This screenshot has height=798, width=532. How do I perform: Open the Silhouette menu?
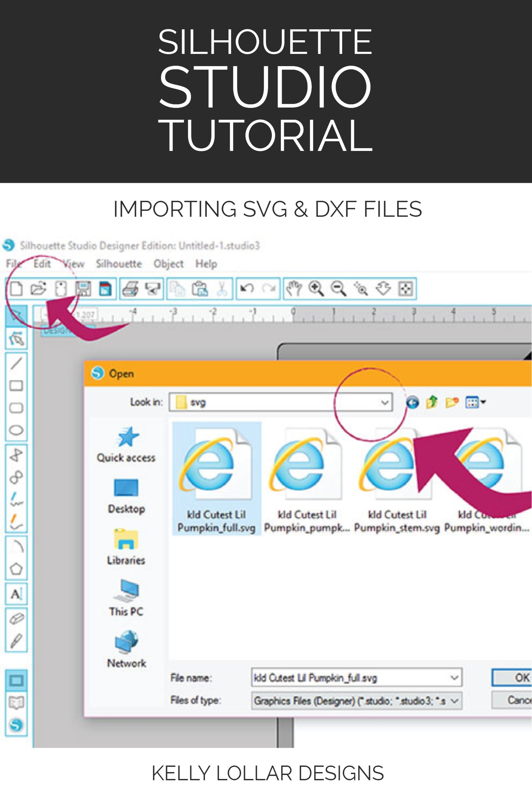(119, 264)
